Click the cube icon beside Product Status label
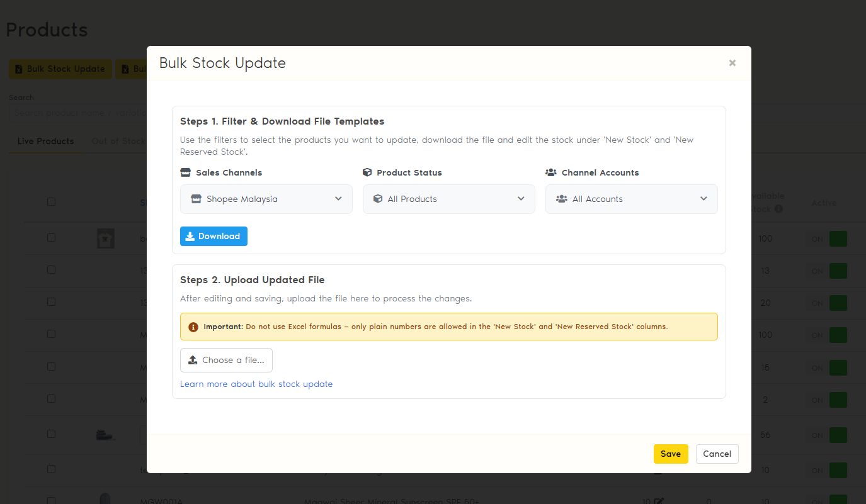 coord(367,172)
